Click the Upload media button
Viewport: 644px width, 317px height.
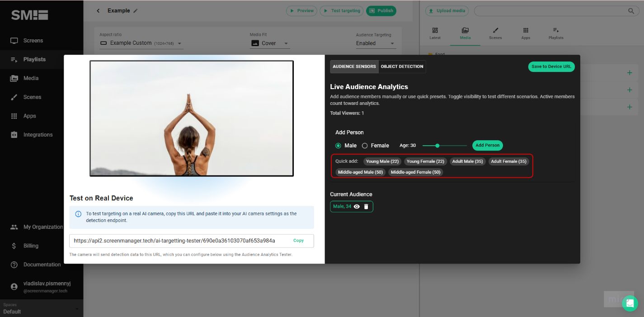[447, 11]
